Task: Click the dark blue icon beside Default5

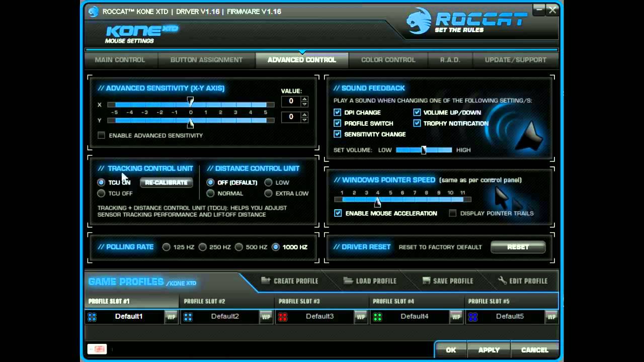Action: point(472,317)
